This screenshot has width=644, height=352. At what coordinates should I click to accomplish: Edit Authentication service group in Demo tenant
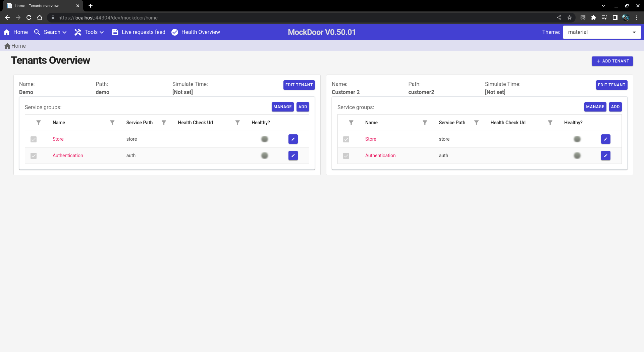tap(293, 156)
